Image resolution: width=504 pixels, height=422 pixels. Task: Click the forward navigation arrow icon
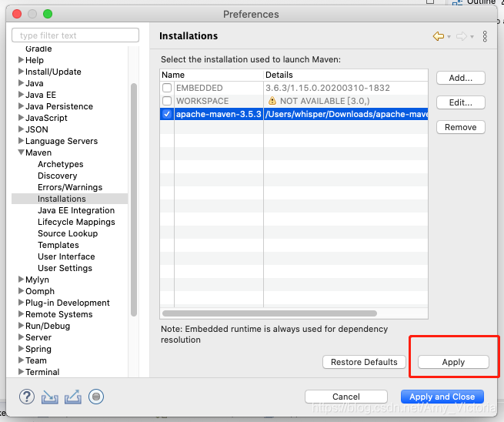[462, 36]
